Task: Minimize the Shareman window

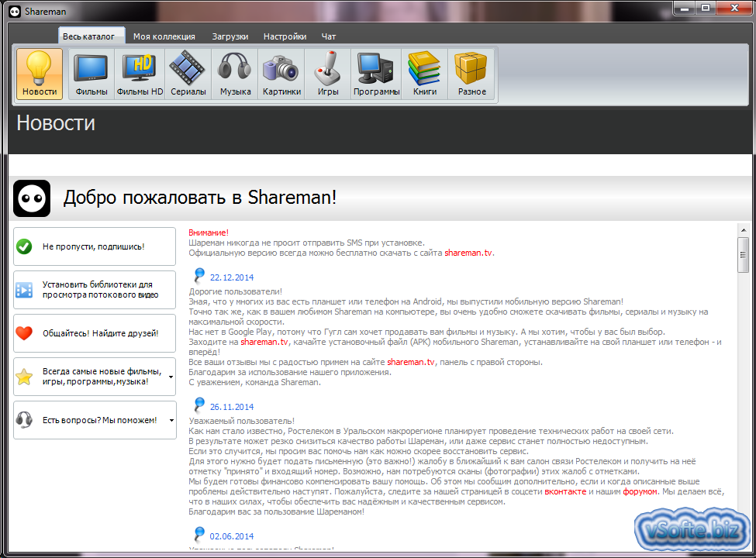Action: (684, 8)
